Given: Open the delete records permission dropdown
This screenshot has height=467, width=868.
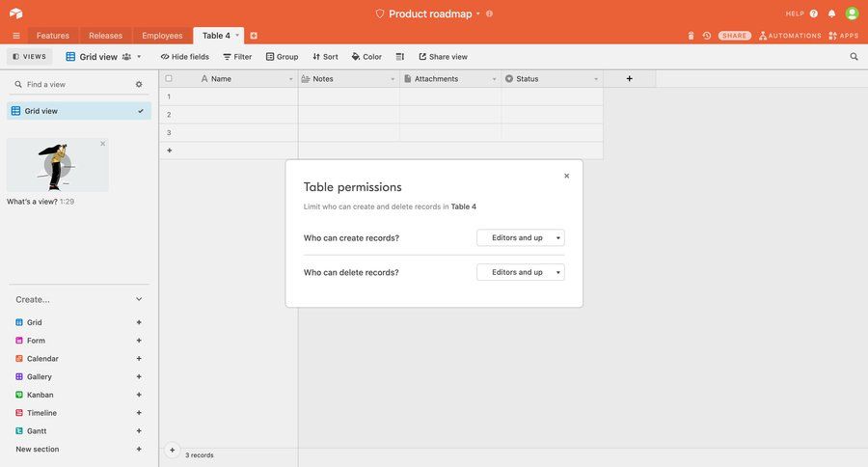Looking at the screenshot, I should (x=521, y=272).
